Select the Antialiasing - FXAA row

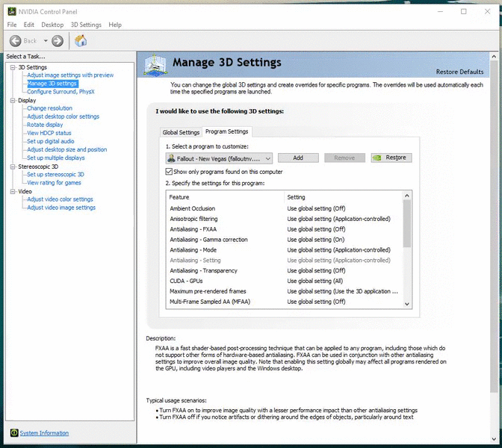(284, 229)
